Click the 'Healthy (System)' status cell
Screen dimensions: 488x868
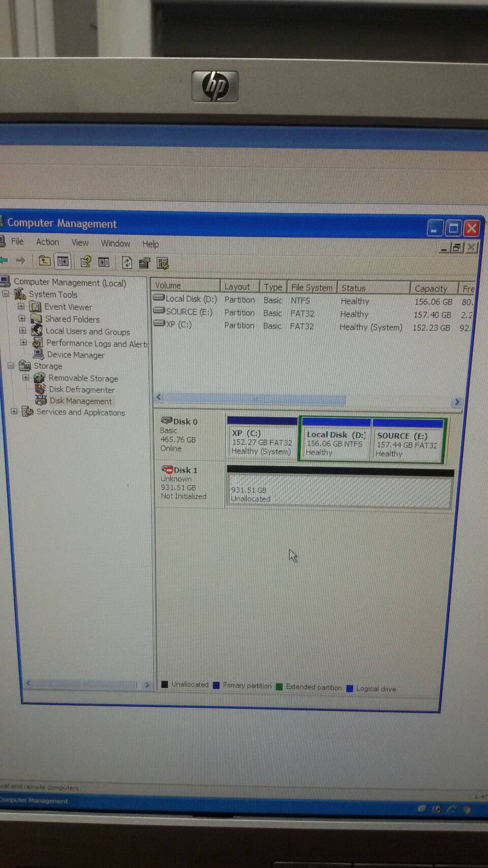click(x=371, y=327)
